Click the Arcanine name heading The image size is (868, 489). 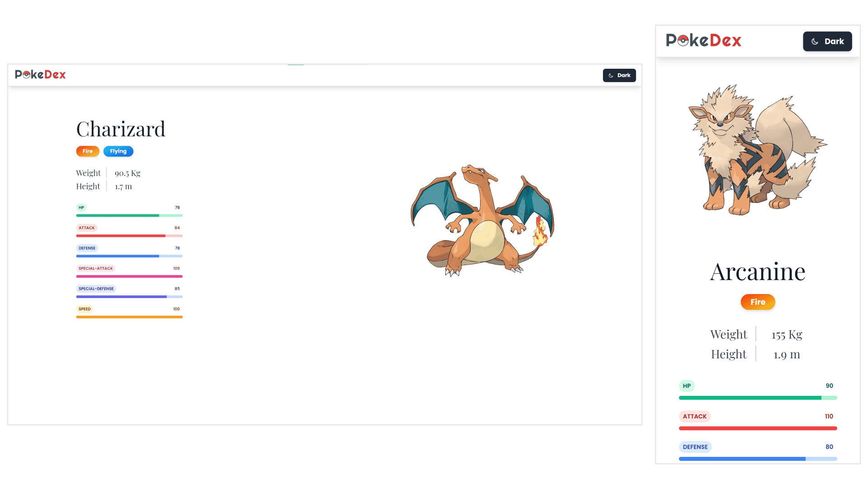point(758,272)
